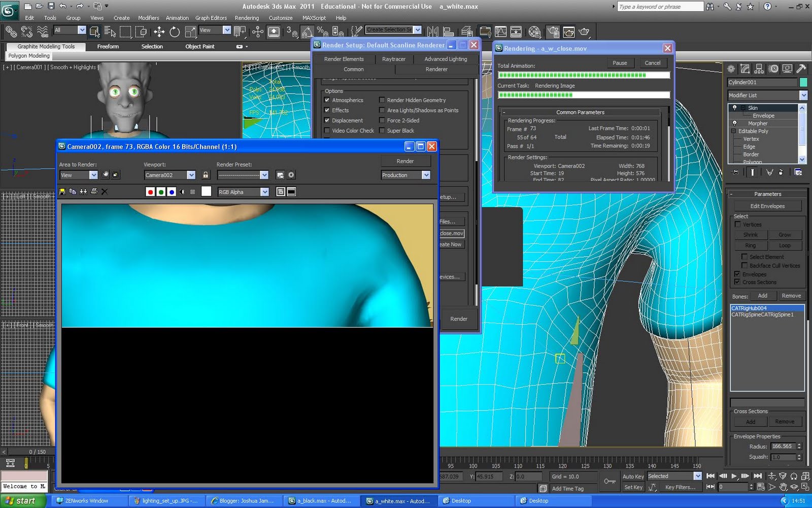Lock render viewport to Camera002
This screenshot has height=508, width=812.
pyautogui.click(x=206, y=175)
